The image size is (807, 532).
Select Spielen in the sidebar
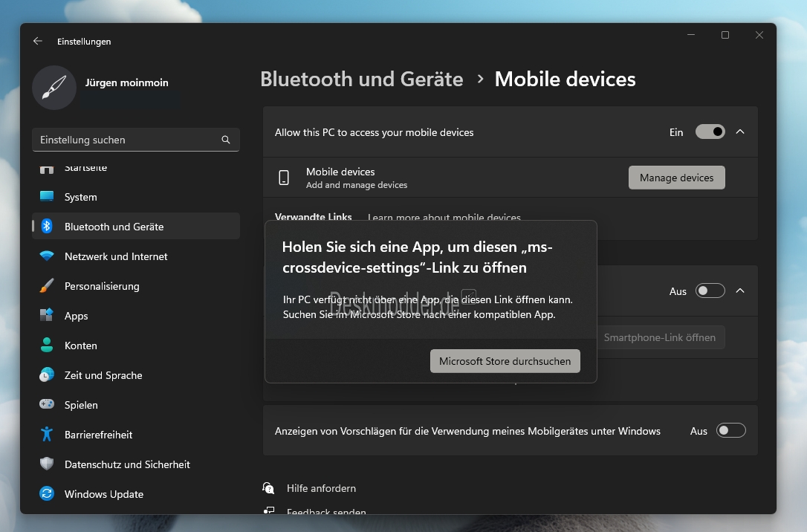(x=136, y=405)
